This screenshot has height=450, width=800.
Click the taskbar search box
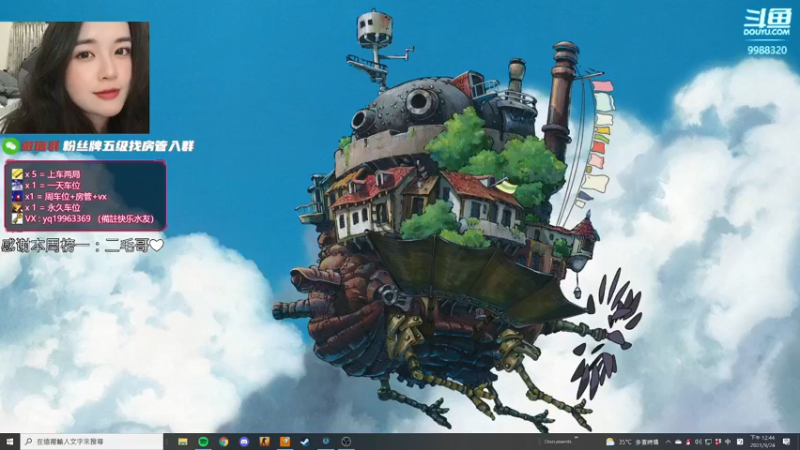pyautogui.click(x=92, y=441)
